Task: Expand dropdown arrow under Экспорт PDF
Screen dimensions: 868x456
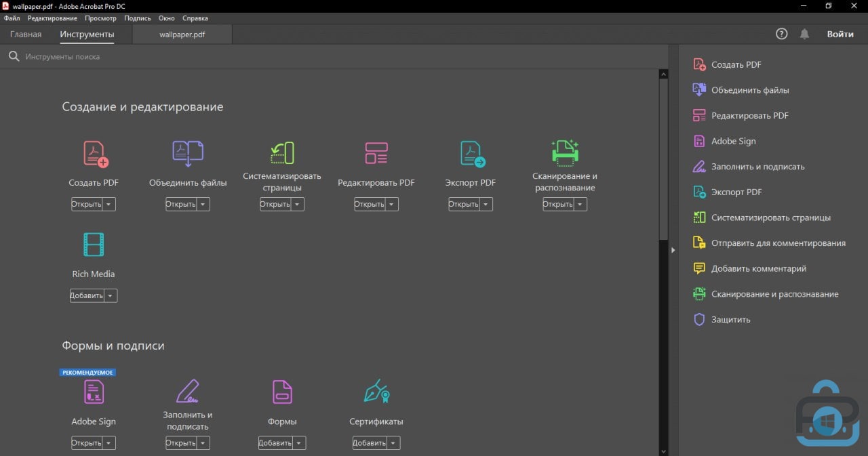Action: pyautogui.click(x=486, y=204)
